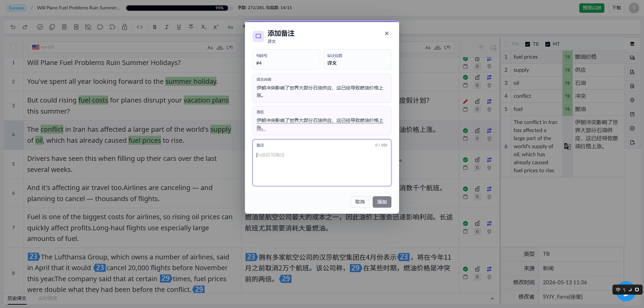The width and height of the screenshot is (644, 308).
Task: Click the lock segment icon in toolbar
Action: (x=124, y=27)
